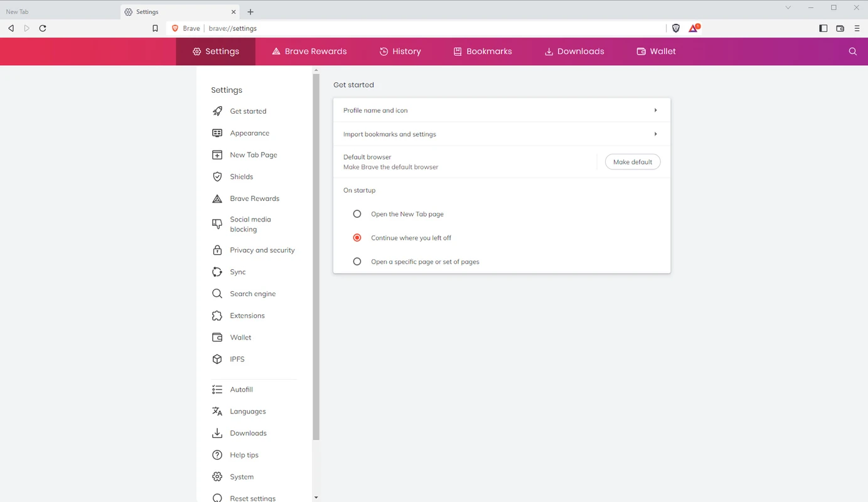This screenshot has width=868, height=502.
Task: Switch to the New Tab browser tab
Action: click(x=60, y=11)
